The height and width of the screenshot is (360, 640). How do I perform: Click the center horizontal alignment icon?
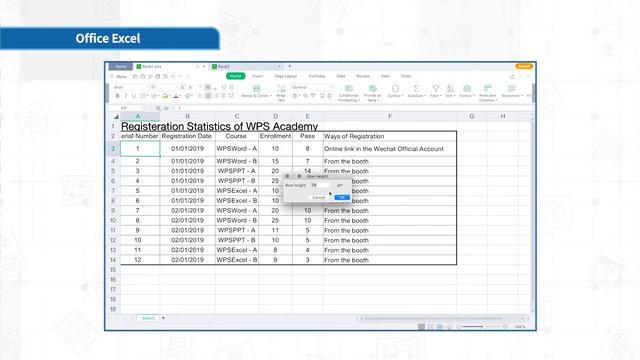tap(208, 96)
